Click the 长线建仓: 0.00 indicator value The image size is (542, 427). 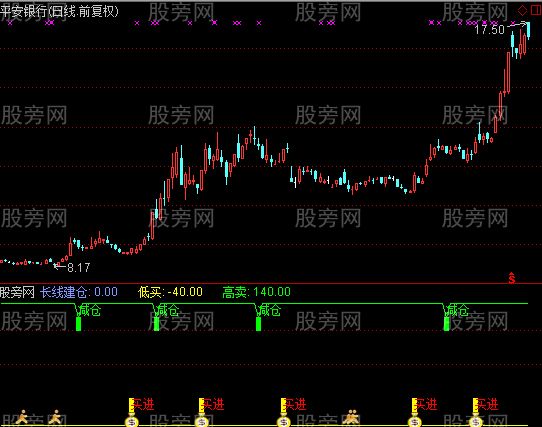pyautogui.click(x=79, y=292)
